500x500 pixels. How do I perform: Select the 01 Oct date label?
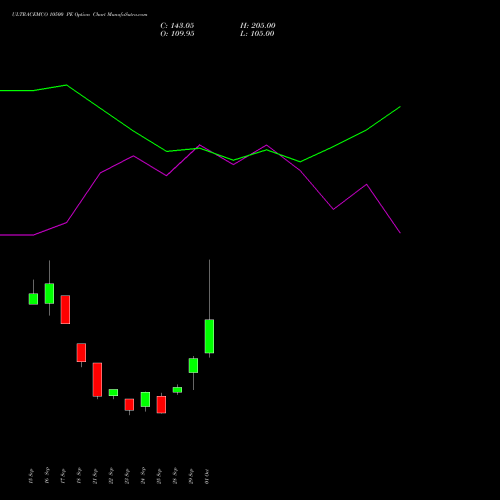207,476
